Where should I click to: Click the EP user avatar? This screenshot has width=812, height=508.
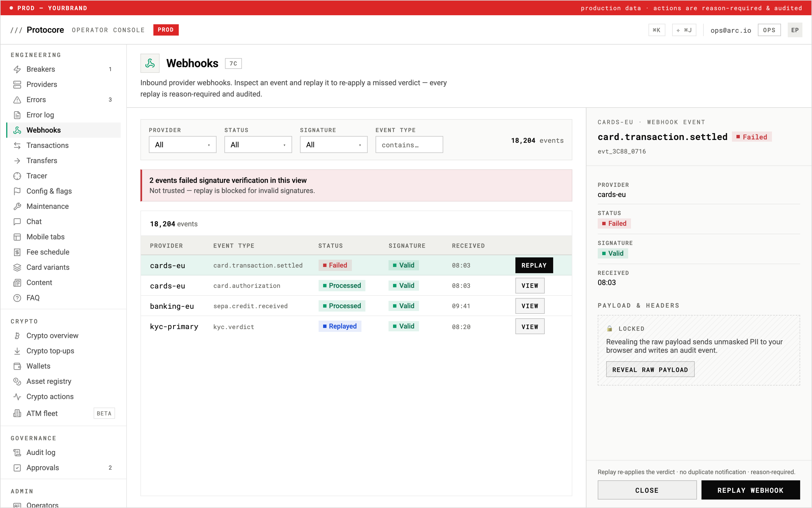[795, 30]
